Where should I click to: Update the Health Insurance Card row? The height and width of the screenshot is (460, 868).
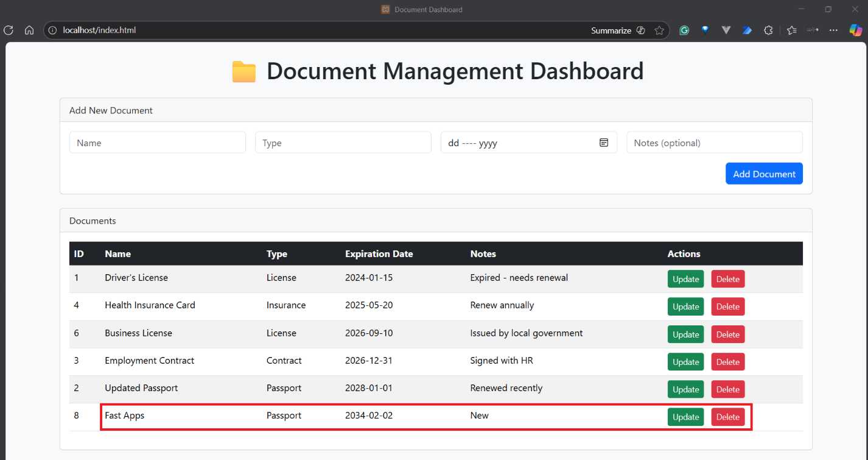pyautogui.click(x=685, y=306)
